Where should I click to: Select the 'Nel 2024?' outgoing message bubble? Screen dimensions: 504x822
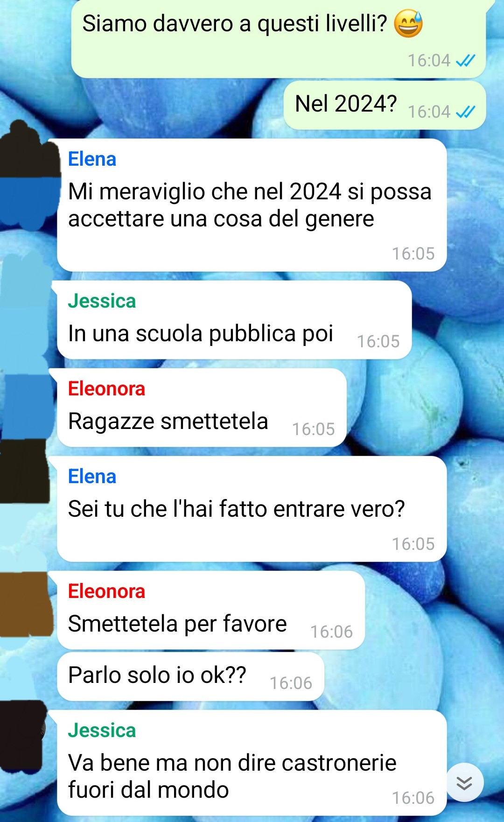click(385, 105)
